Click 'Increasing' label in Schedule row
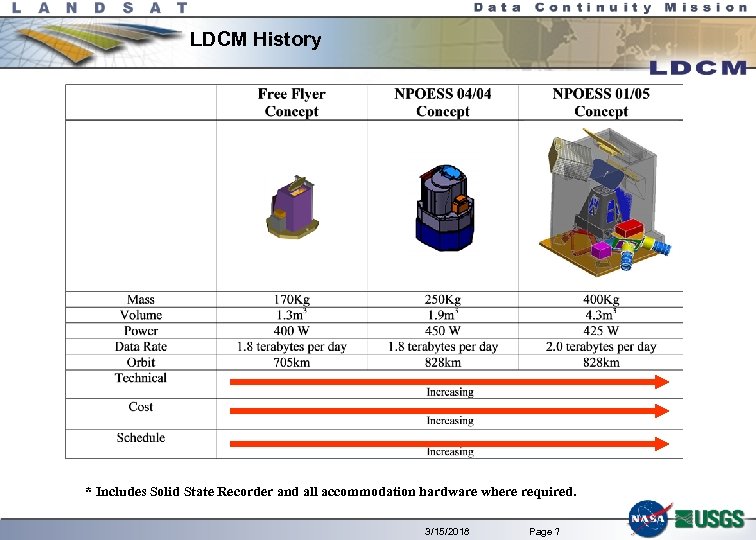Viewport: 756px width, 540px height. 450,452
